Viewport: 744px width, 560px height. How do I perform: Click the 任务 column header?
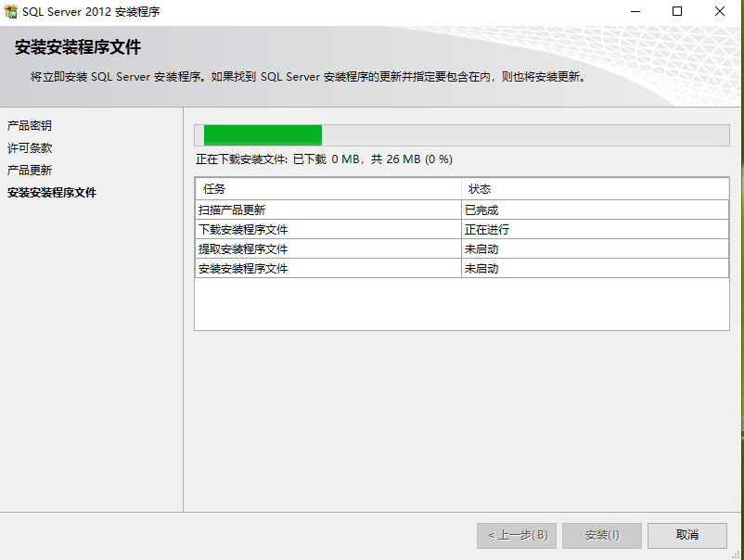click(327, 189)
